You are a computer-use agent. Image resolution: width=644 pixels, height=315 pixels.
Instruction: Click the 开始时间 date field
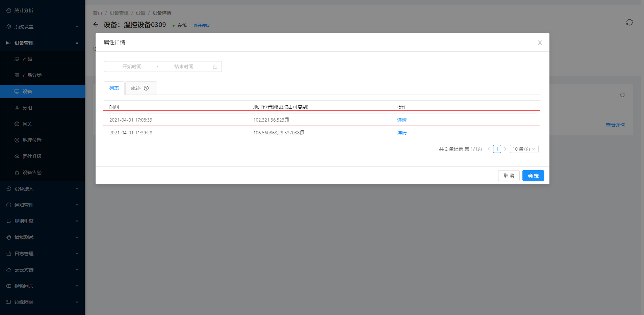coord(132,67)
